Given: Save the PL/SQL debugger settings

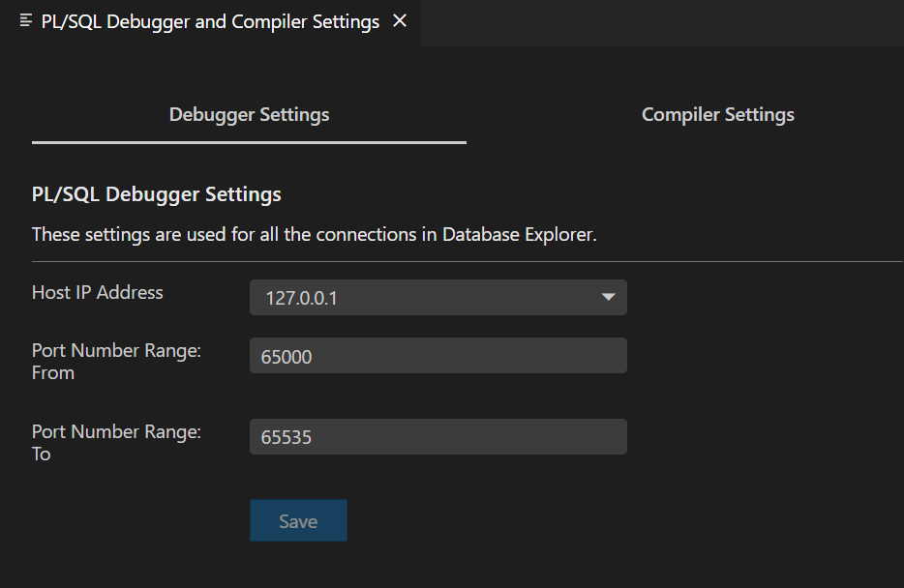Looking at the screenshot, I should pos(298,520).
